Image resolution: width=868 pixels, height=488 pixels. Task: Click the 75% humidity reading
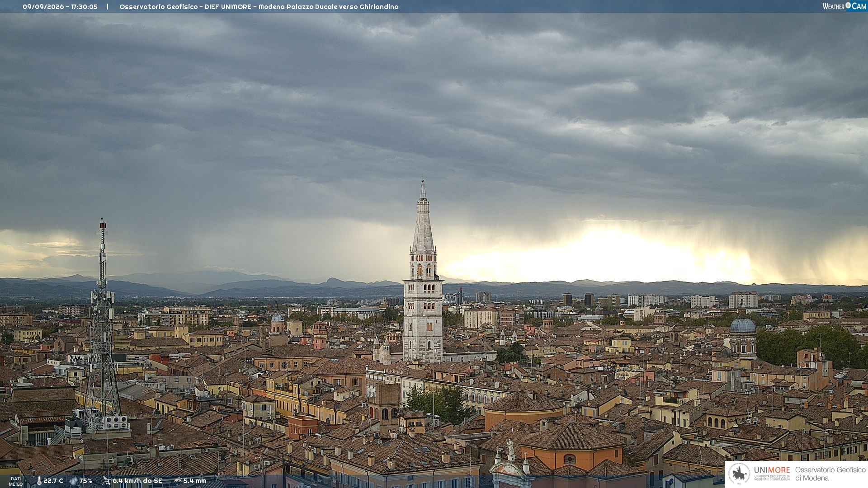coord(86,481)
